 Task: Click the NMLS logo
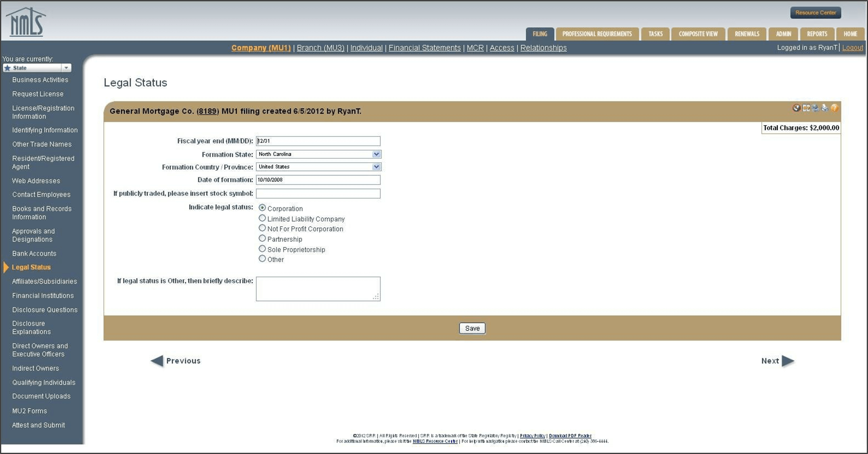point(27,21)
